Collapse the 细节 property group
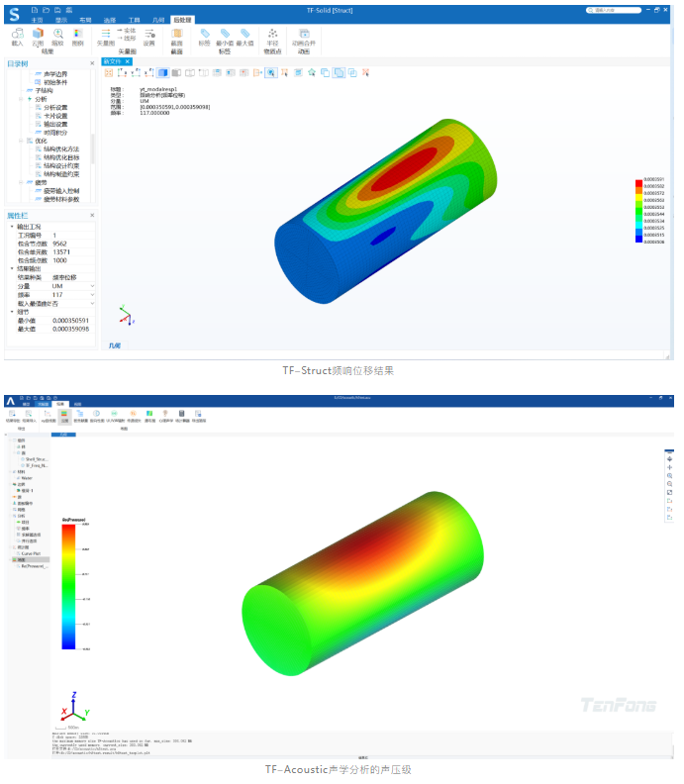684x784 pixels. pyautogui.click(x=12, y=312)
